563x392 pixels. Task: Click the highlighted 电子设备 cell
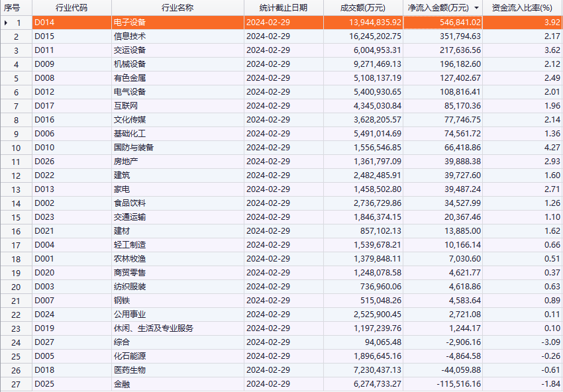pyautogui.click(x=130, y=23)
